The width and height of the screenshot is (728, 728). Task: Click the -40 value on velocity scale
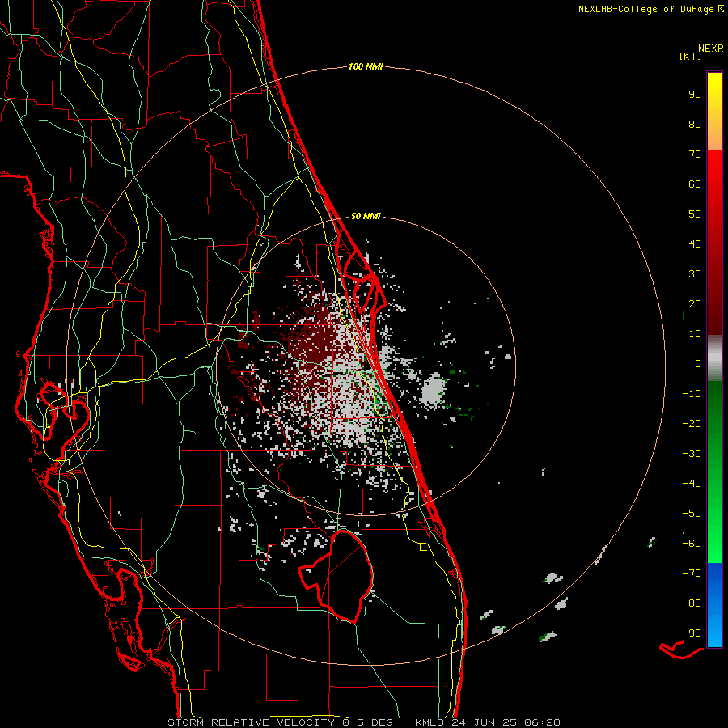click(x=692, y=484)
